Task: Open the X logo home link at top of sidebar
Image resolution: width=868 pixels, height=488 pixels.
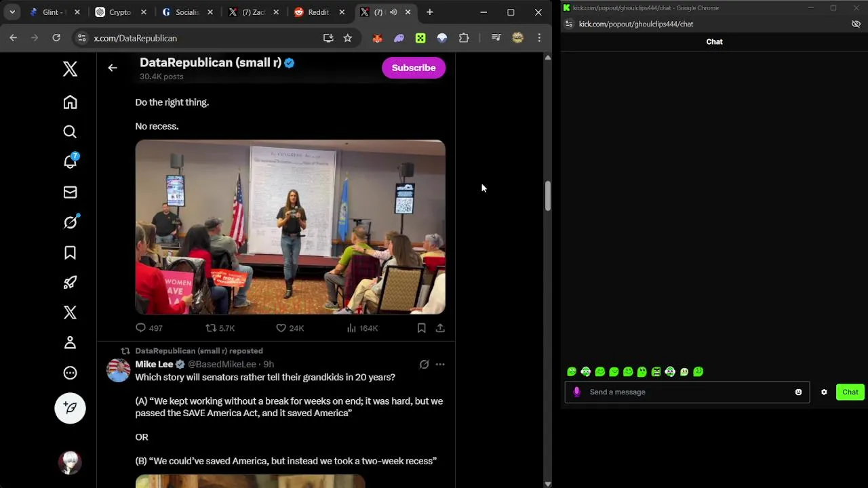Action: tap(70, 69)
